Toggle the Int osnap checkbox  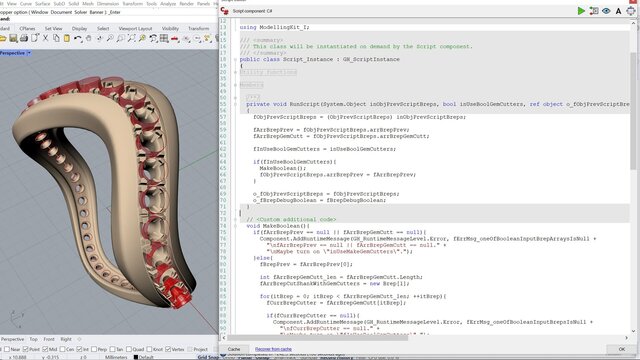(79, 349)
